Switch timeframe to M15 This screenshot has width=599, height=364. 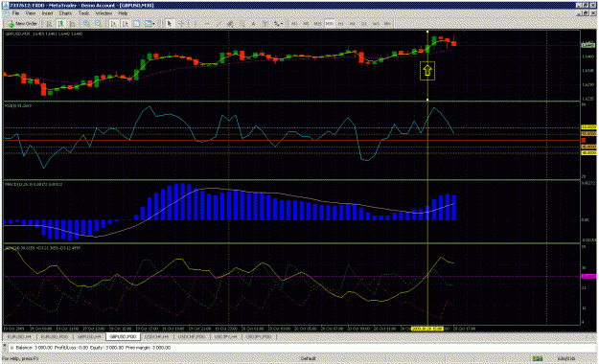(x=318, y=24)
